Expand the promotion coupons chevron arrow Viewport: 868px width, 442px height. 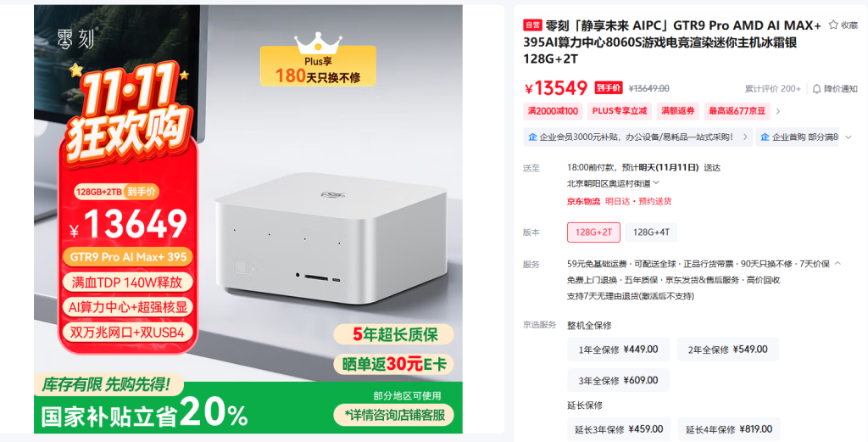(x=778, y=111)
